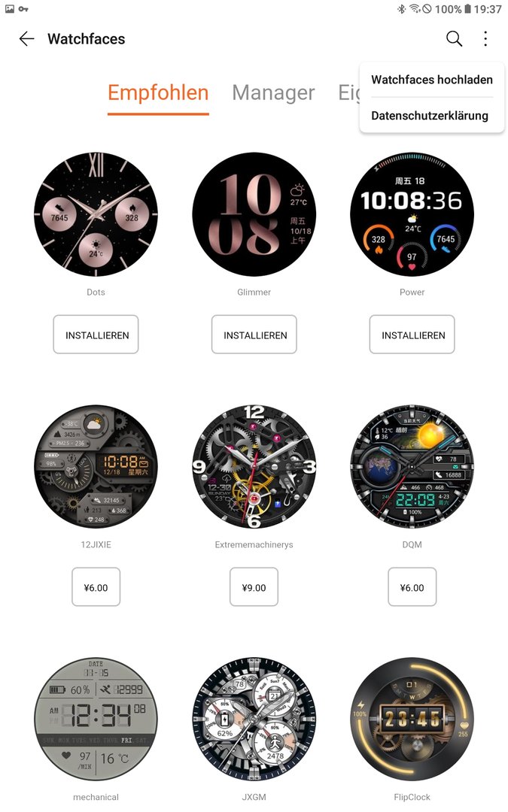Tap the back arrow next to Watchfaces
This screenshot has height=812, width=508.
(26, 39)
